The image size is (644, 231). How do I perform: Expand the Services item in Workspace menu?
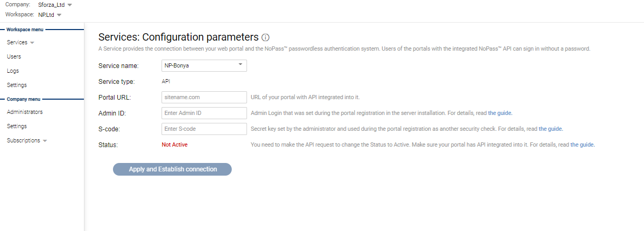pyautogui.click(x=20, y=42)
